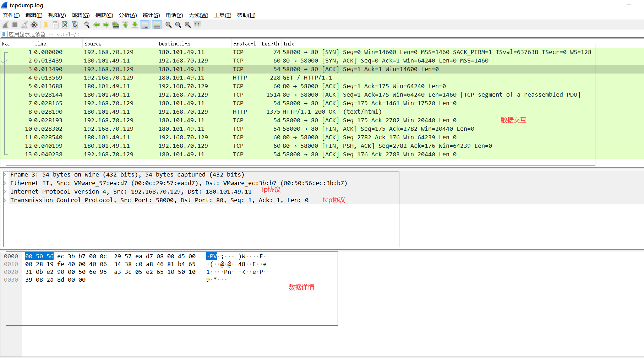Toggle auto-scroll to last packet
The image size is (644, 358).
[x=145, y=25]
